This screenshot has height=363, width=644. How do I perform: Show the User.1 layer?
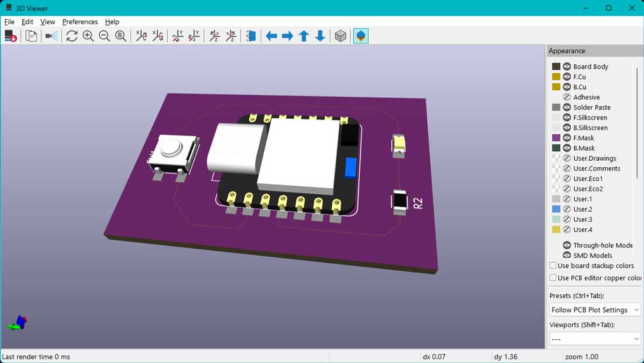(x=567, y=199)
